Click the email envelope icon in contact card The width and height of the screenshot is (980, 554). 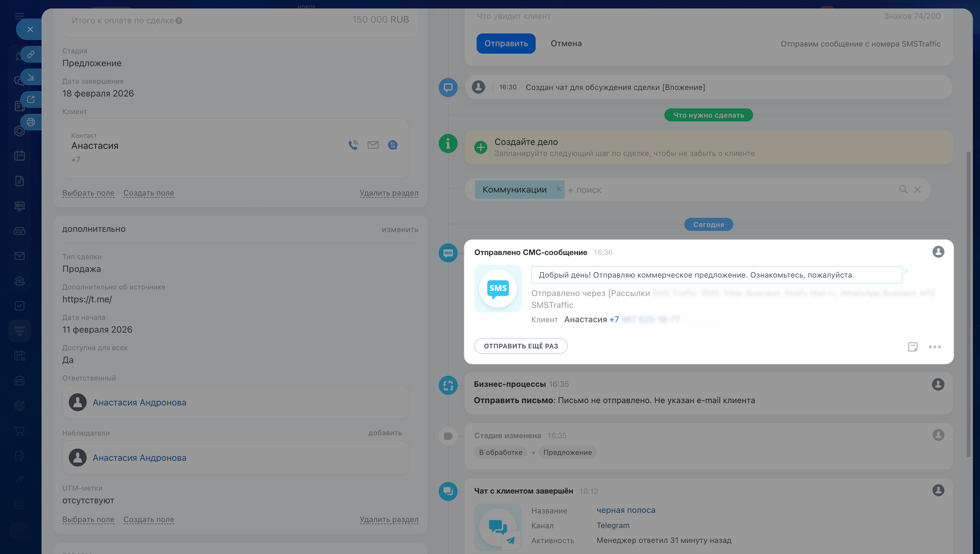(373, 145)
